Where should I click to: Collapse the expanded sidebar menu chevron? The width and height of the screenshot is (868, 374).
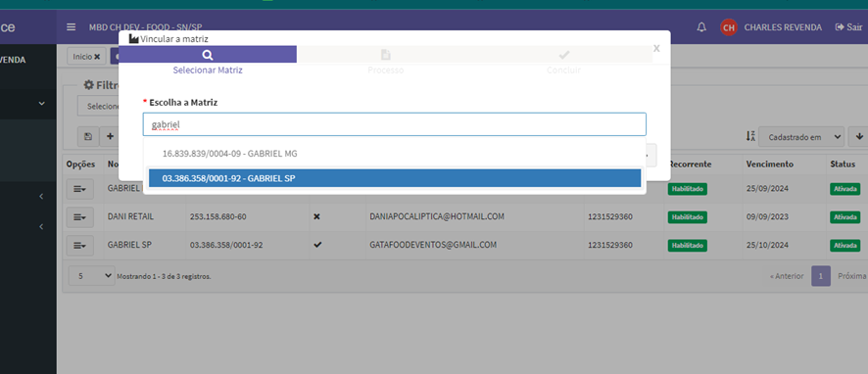41,104
